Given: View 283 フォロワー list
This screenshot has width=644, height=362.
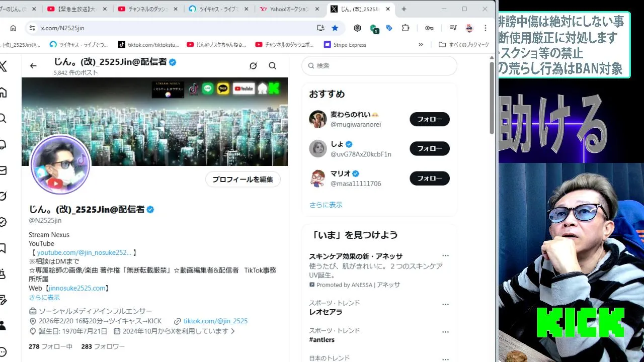Looking at the screenshot, I should (103, 346).
